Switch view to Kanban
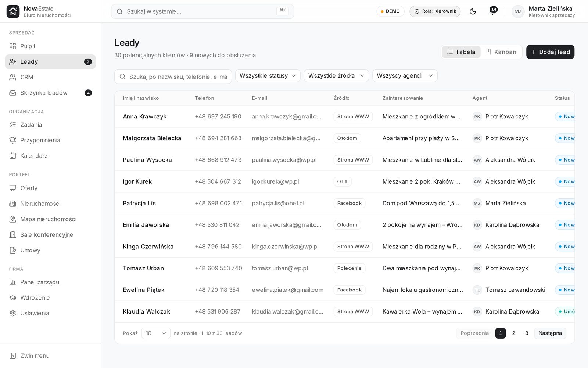The image size is (588, 368). 501,52
